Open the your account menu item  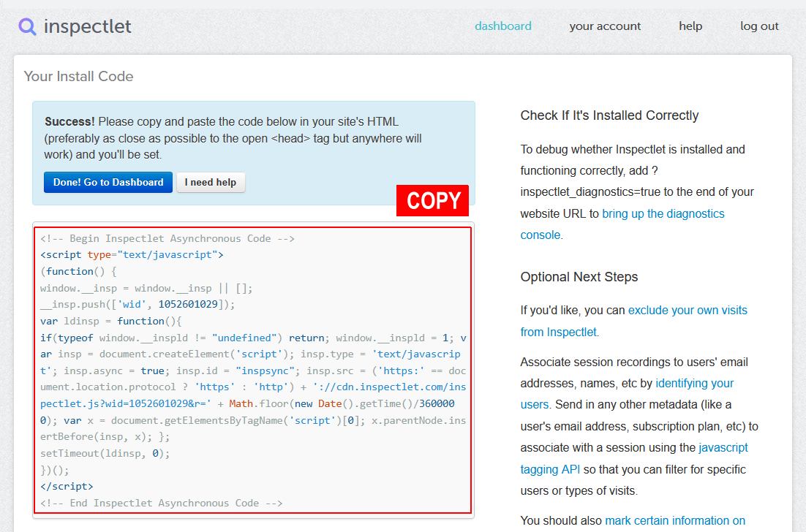click(605, 26)
